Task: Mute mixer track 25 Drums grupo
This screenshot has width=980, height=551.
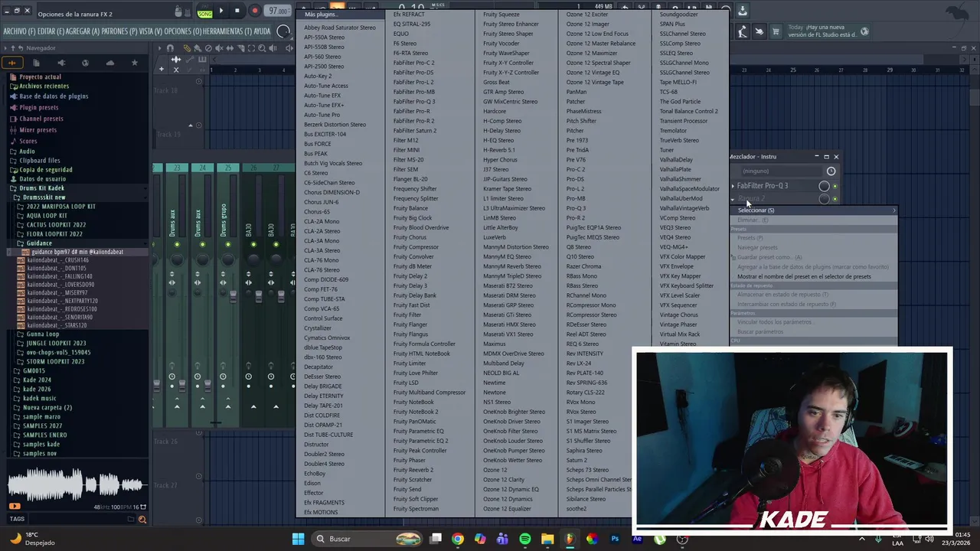Action: (227, 245)
